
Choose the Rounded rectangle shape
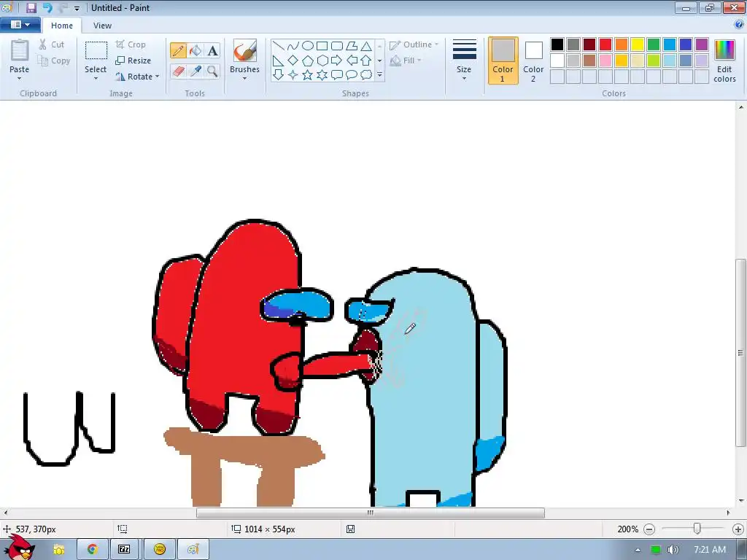pos(337,46)
